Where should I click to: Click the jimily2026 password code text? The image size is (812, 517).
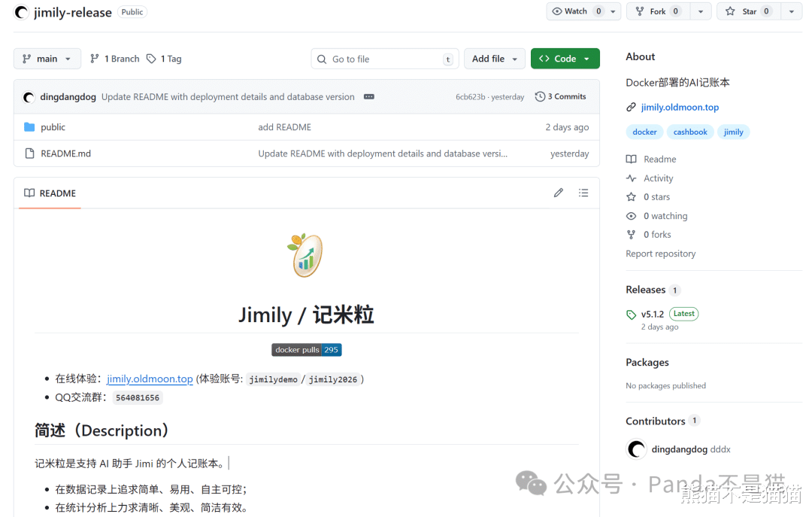coord(333,379)
